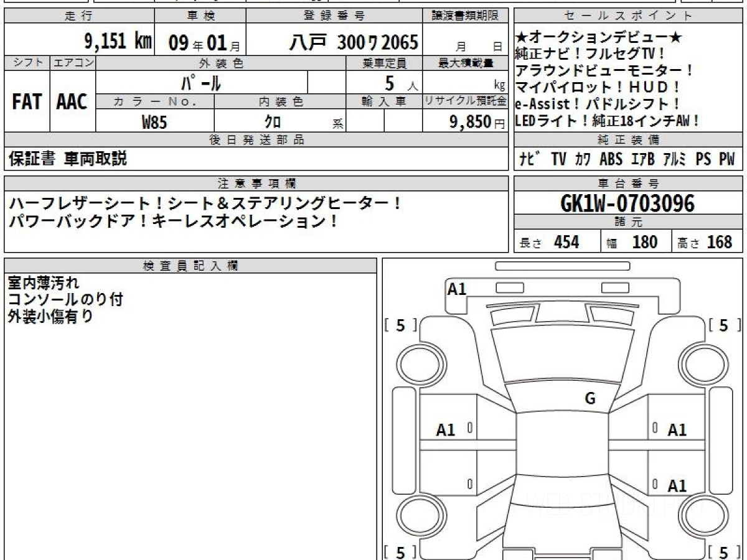Image resolution: width=747 pixels, height=560 pixels.
Task: Select the G mark on the windshield
Action: 590,399
